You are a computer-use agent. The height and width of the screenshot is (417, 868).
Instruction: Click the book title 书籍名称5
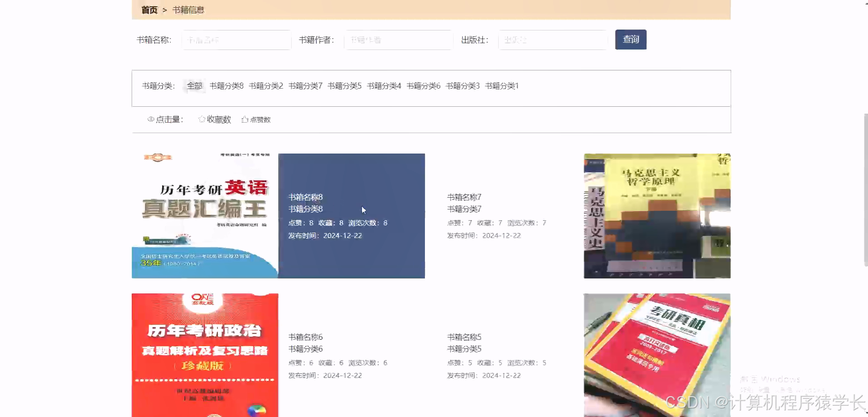464,337
